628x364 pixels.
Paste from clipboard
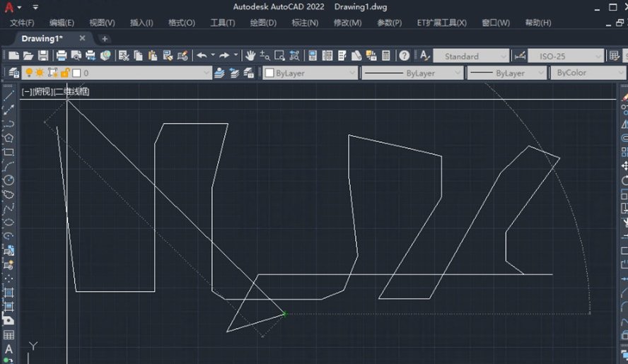point(153,55)
